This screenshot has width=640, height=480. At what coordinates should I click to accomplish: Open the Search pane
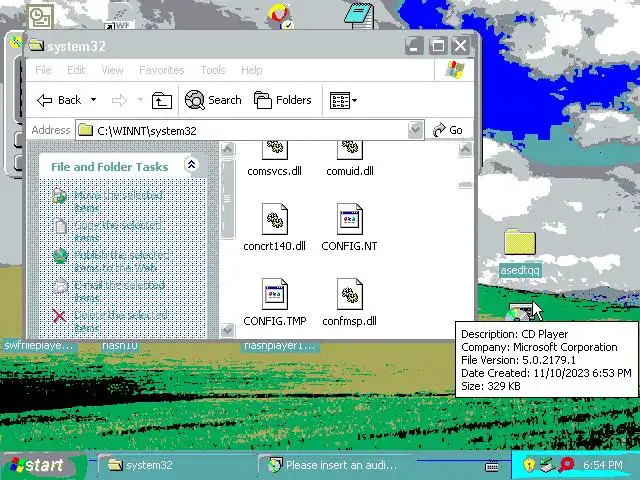point(213,100)
